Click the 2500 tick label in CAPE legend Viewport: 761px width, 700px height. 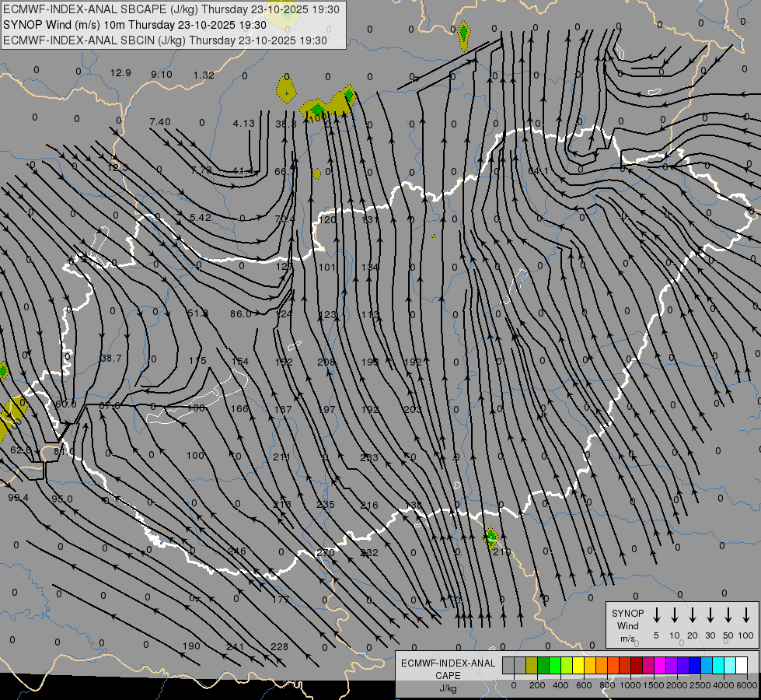point(700,685)
